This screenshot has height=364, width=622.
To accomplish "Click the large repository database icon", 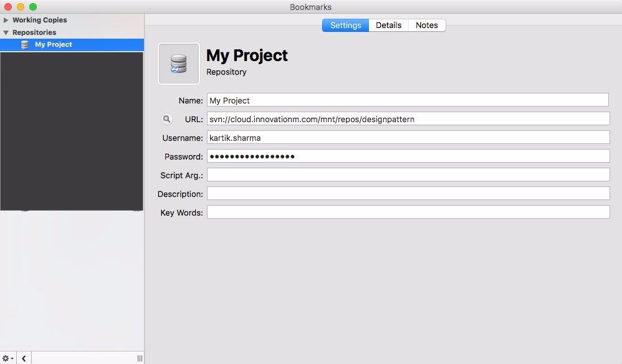I will pos(179,64).
